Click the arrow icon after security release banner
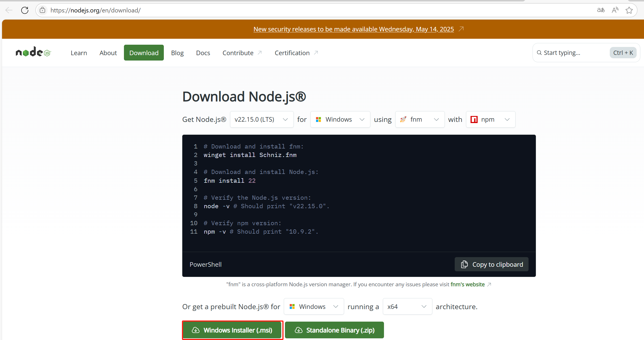The height and width of the screenshot is (340, 644). 461,29
